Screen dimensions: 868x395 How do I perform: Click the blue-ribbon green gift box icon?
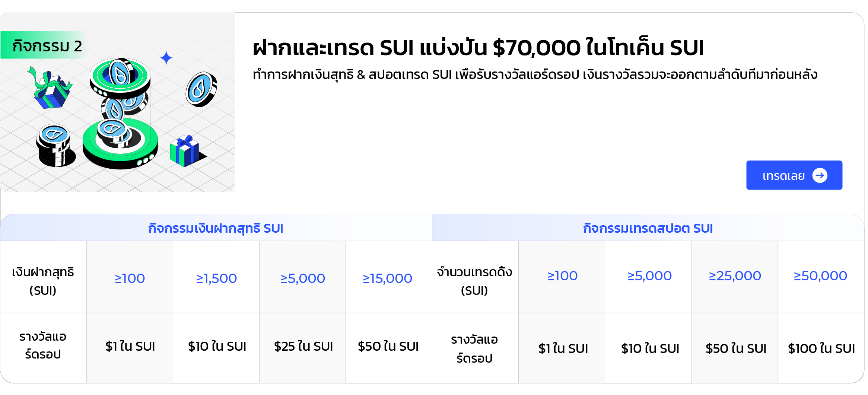[x=185, y=151]
